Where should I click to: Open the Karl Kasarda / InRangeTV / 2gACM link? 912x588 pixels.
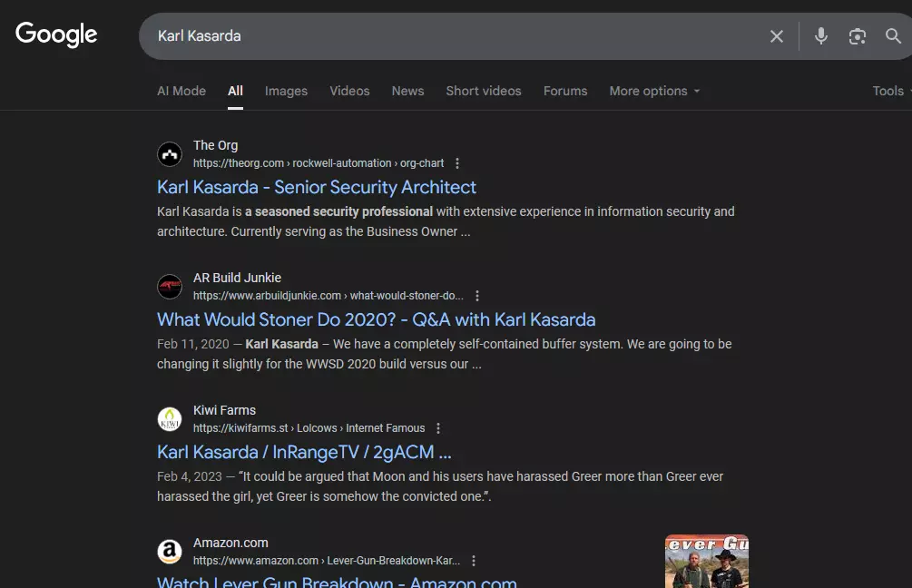click(304, 453)
